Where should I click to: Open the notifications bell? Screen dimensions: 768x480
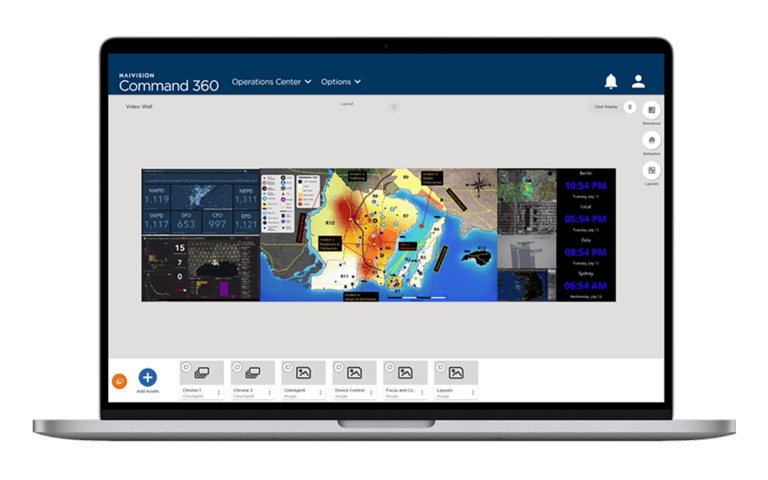611,82
